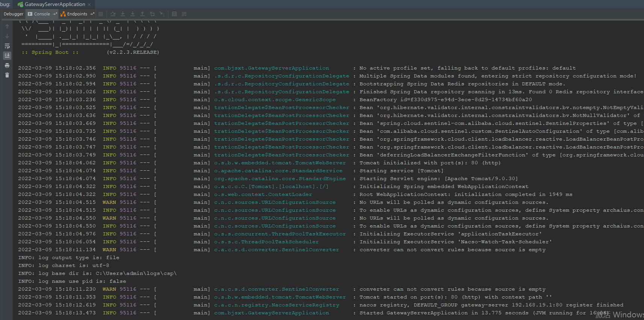Click the timestamp '2022-03-09 15:18:02.356'

pyautogui.click(x=57, y=68)
